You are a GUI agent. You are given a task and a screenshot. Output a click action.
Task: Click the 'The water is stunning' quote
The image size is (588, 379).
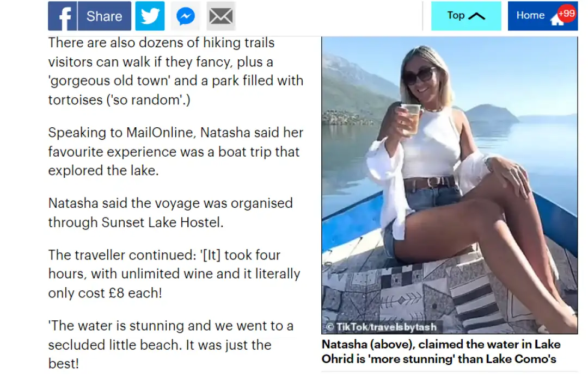coord(171,344)
